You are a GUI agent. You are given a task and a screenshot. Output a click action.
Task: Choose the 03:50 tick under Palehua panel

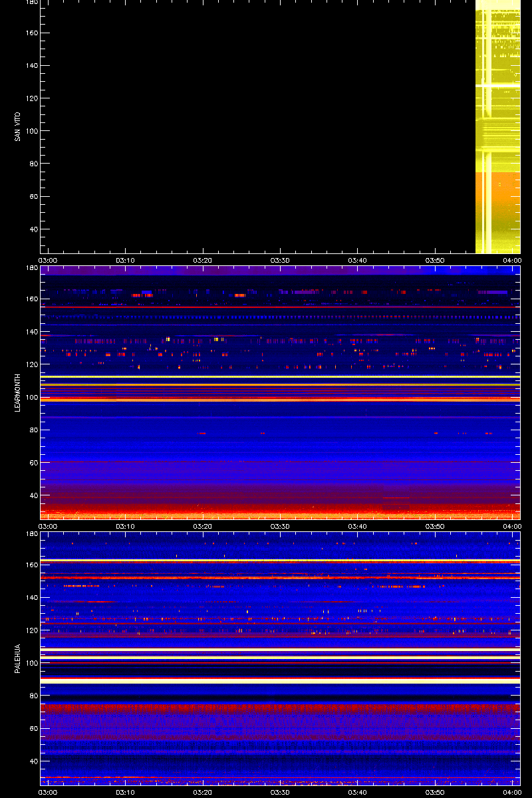(x=435, y=792)
